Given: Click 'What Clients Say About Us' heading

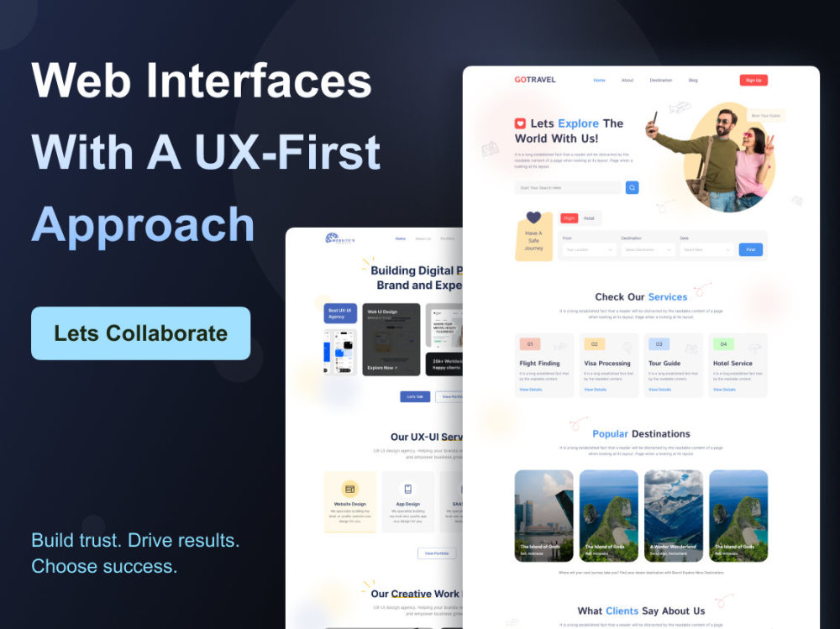Looking at the screenshot, I should pyautogui.click(x=641, y=611).
